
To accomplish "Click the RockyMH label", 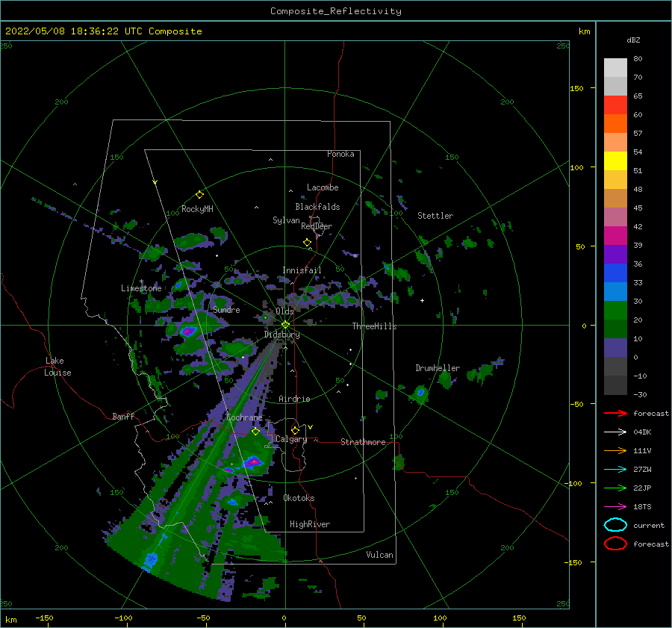I will [197, 209].
